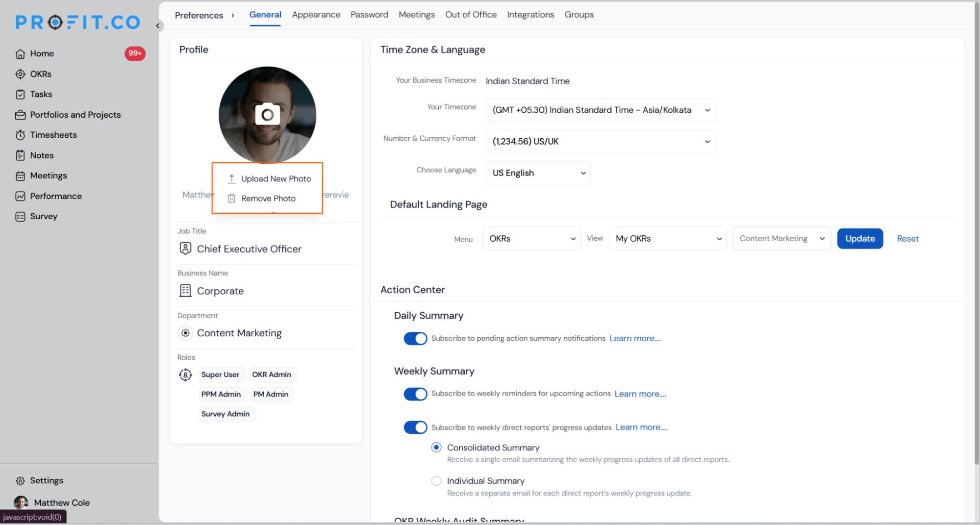
Task: Click the Performance chart icon
Action: tap(20, 196)
